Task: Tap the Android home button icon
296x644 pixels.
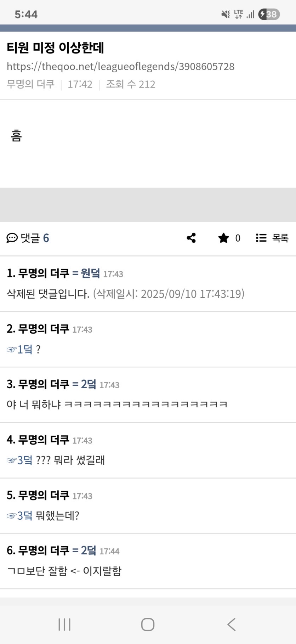Action: (x=148, y=624)
